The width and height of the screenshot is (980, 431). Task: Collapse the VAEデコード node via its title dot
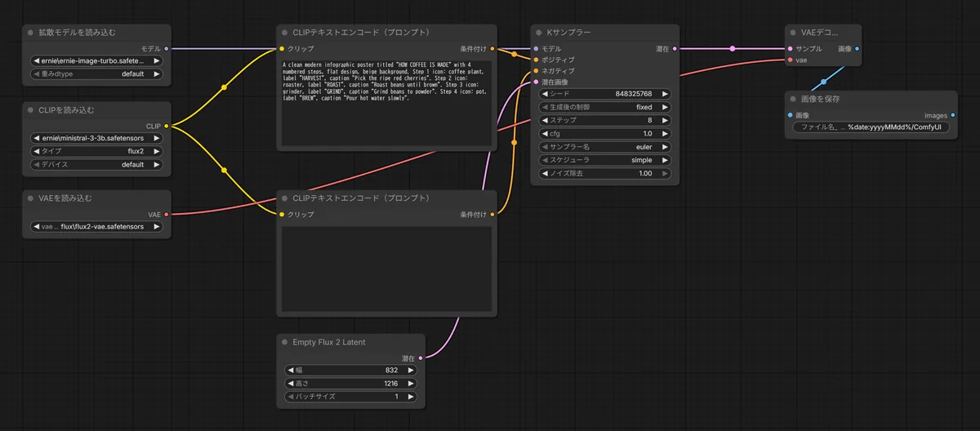click(x=792, y=33)
